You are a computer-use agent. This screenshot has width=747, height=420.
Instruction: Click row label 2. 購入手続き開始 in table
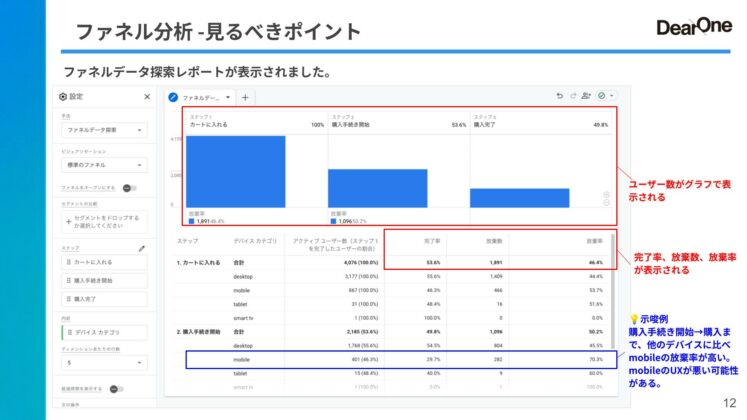coord(198,332)
